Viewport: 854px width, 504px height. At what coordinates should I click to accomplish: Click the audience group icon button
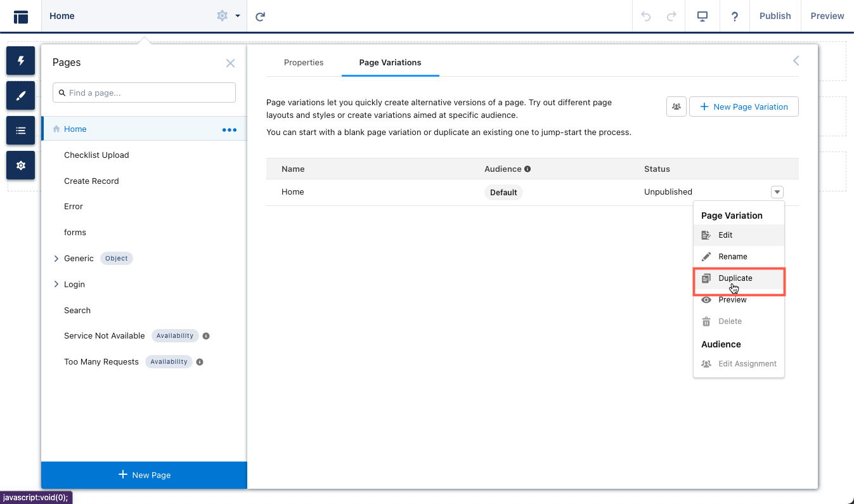(x=676, y=107)
